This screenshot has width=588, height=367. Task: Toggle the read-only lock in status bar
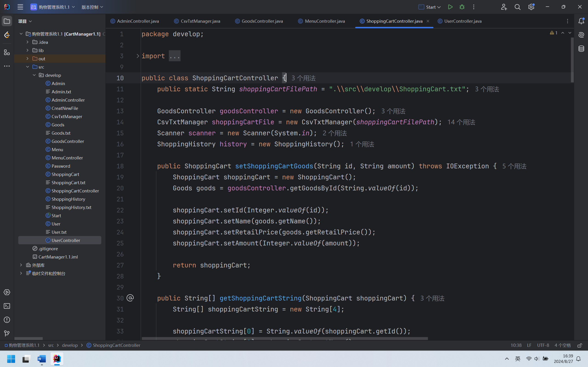click(x=580, y=345)
